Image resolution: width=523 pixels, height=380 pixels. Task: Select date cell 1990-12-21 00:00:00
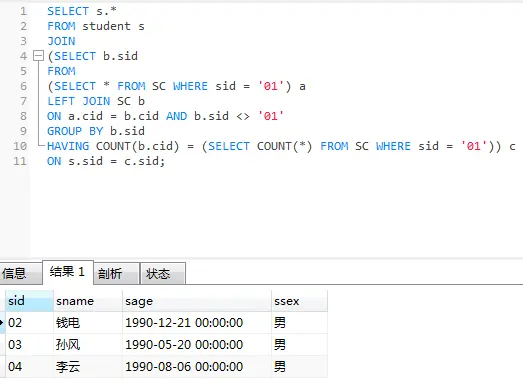[x=197, y=323]
